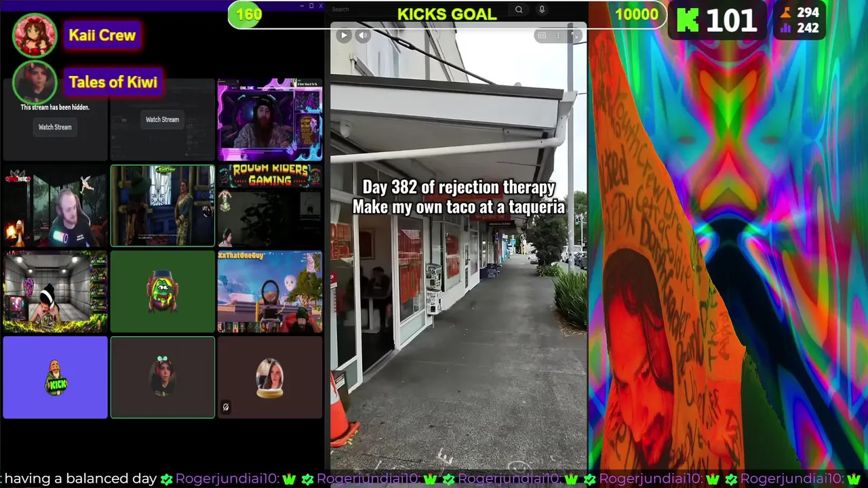Click the magnifier search icon
868x488 pixels.
click(x=519, y=9)
